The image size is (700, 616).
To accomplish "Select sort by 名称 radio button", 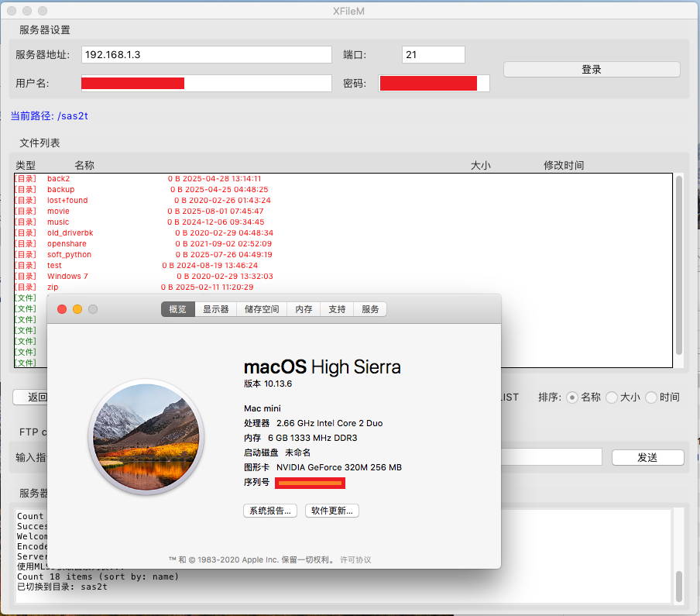I will (x=572, y=397).
